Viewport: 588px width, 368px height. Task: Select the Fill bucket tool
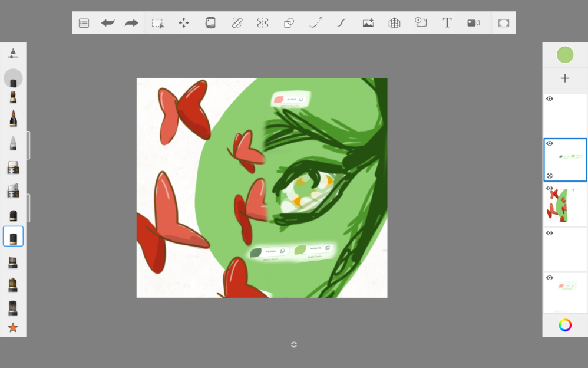210,23
